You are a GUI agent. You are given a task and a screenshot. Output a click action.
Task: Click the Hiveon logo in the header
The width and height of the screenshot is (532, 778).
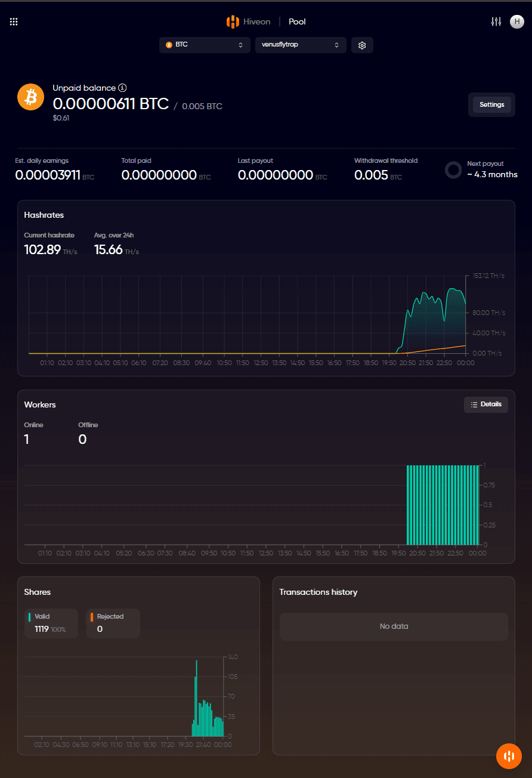(233, 21)
